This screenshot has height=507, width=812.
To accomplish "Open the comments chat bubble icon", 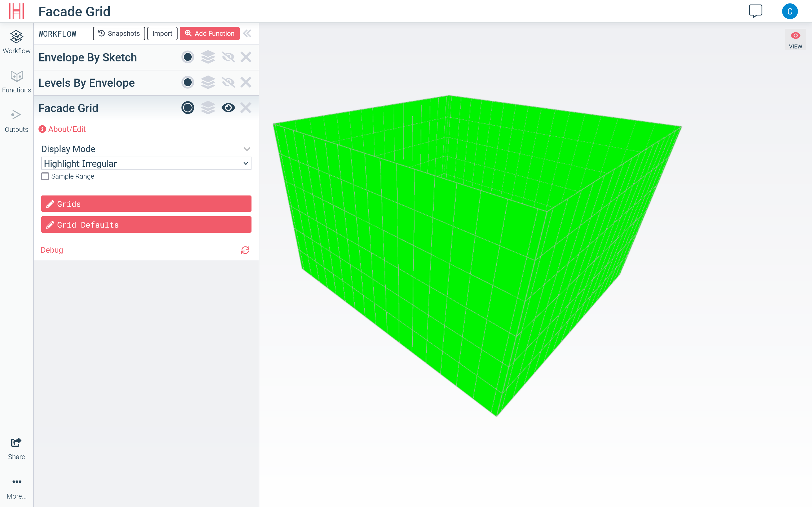I will tap(755, 11).
